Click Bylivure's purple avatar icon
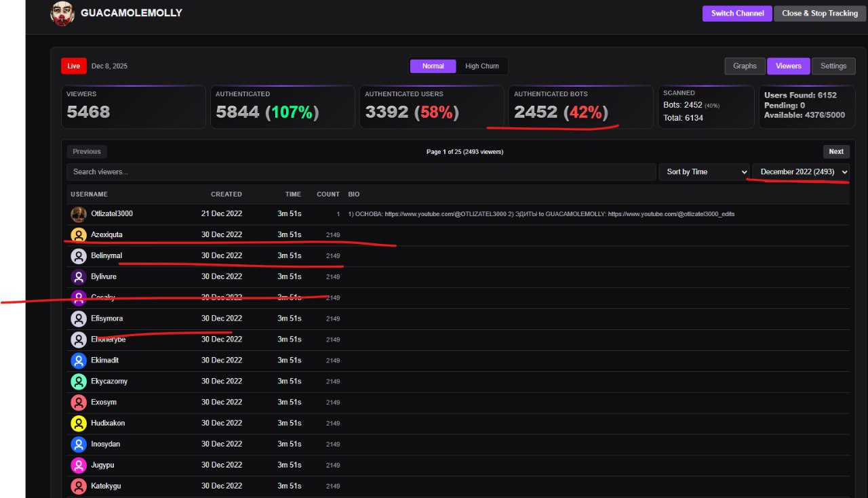868x498 pixels. click(79, 277)
